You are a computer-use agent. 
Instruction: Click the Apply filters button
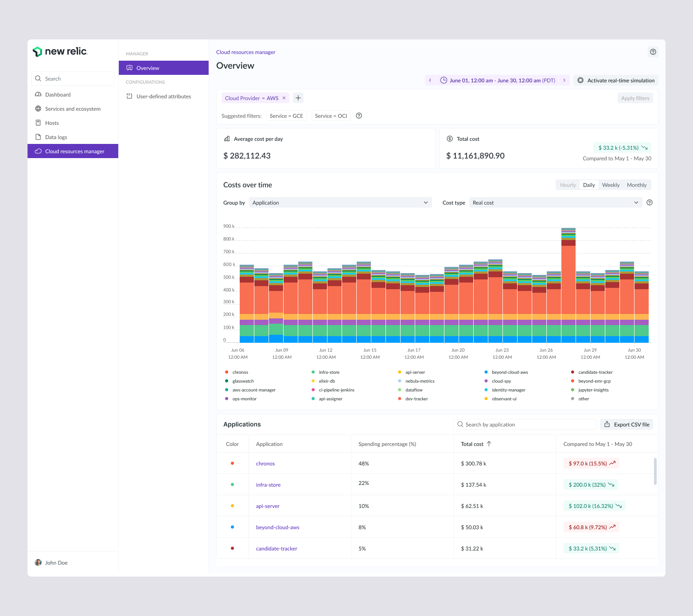[635, 98]
